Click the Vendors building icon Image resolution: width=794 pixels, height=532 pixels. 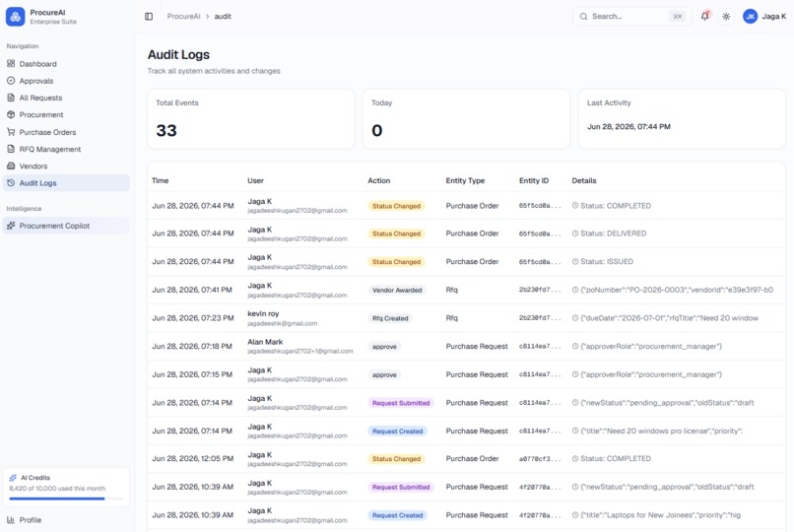pyautogui.click(x=11, y=166)
